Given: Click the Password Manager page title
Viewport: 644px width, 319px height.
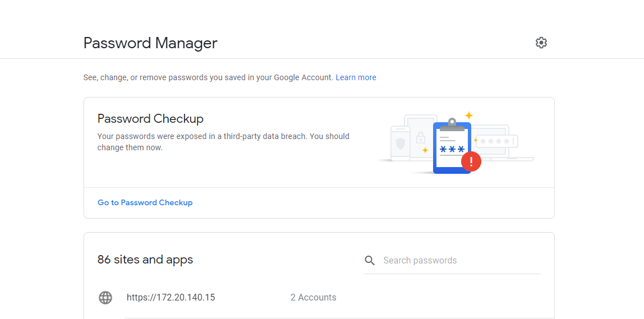Looking at the screenshot, I should [150, 43].
